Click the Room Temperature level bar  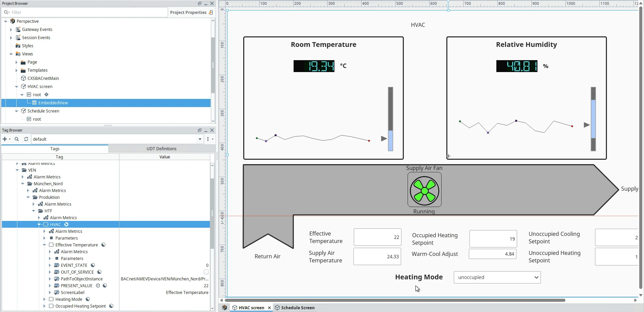point(391,119)
